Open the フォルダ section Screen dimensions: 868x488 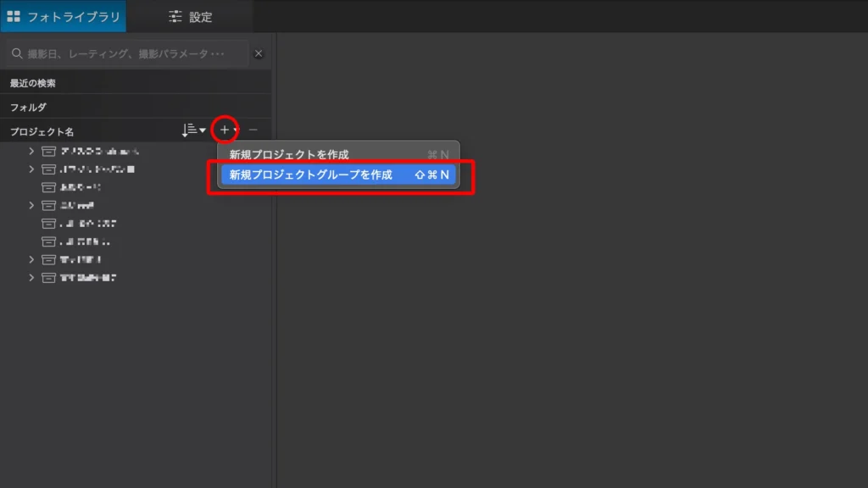pyautogui.click(x=28, y=108)
